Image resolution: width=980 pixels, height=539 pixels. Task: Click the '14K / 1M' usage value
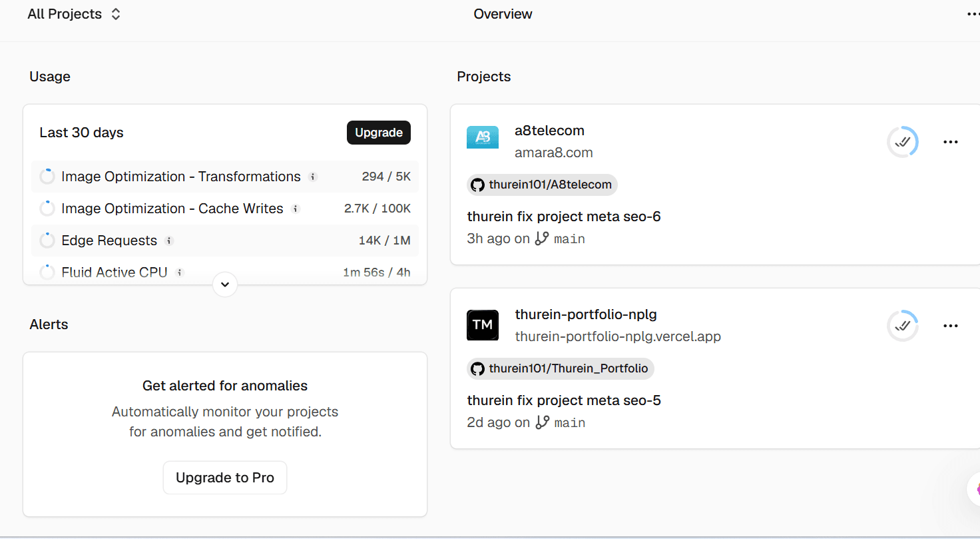pyautogui.click(x=384, y=241)
